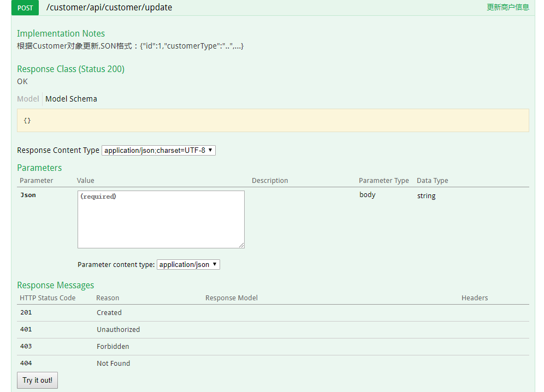544x392 pixels.
Task: Open the Parameter content type dropdown
Action: pyautogui.click(x=188, y=264)
